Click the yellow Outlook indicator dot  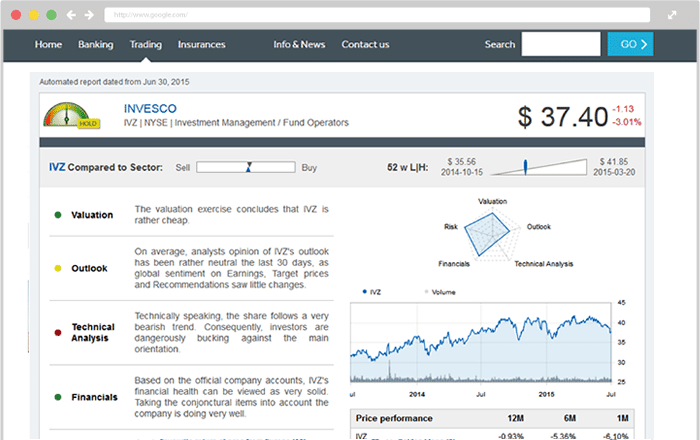click(58, 268)
